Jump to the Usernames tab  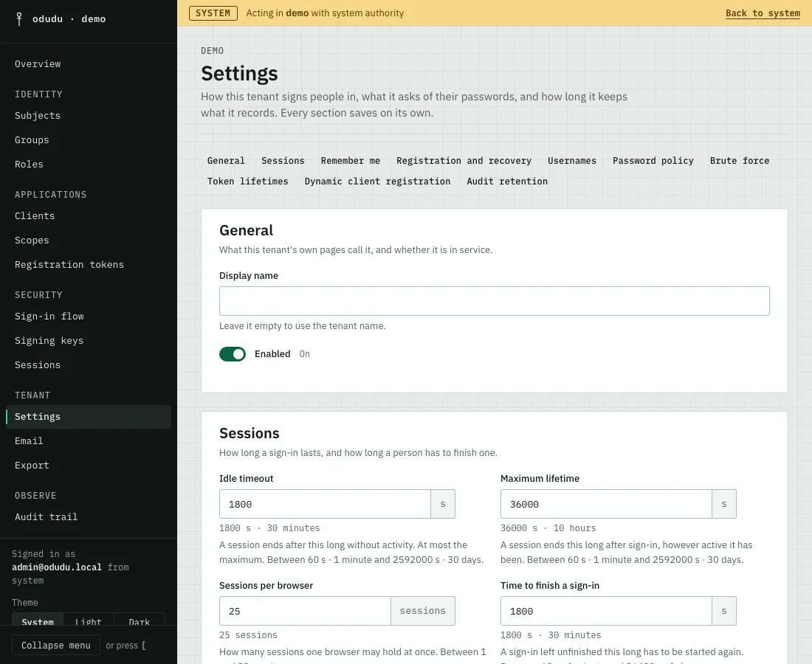coord(571,160)
